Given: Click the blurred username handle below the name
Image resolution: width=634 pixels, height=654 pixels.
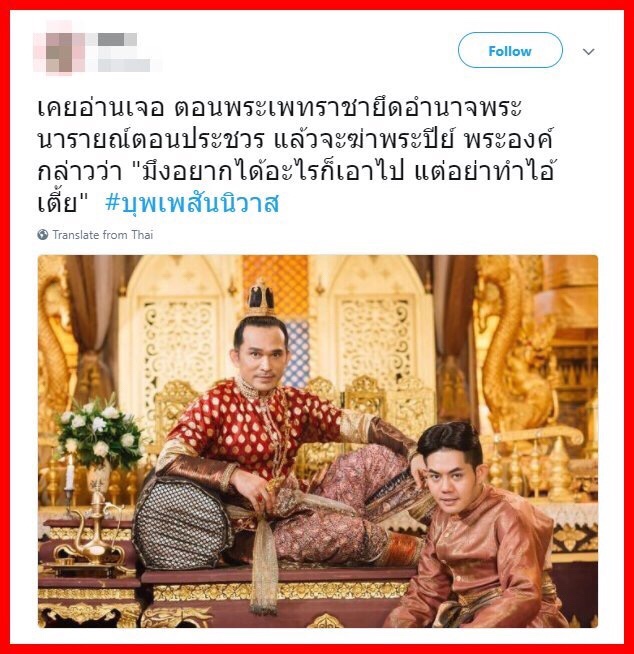Looking at the screenshot, I should point(124,65).
